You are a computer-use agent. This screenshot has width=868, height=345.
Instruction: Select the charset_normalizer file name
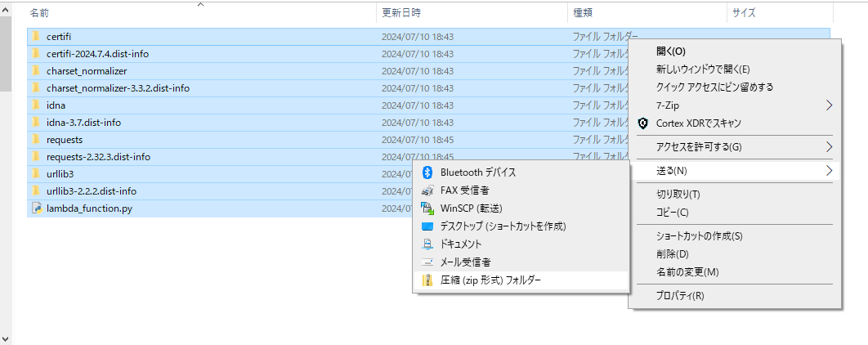[87, 71]
